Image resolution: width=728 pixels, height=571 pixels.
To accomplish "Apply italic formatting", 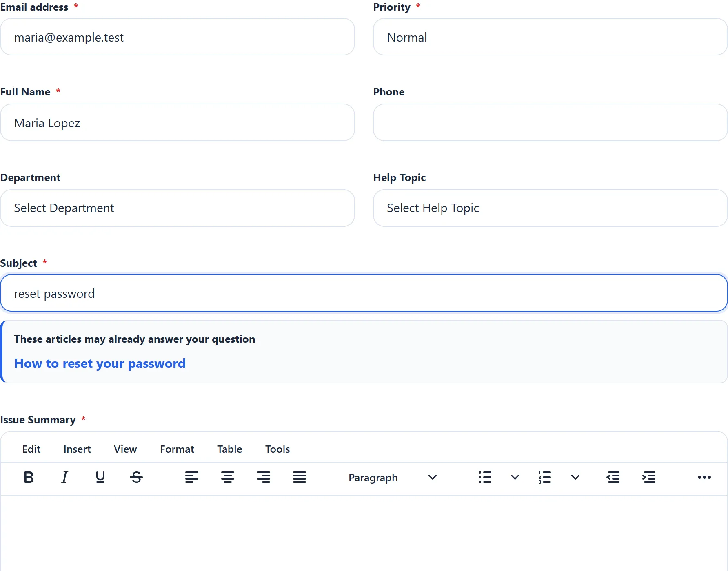I will coord(64,477).
